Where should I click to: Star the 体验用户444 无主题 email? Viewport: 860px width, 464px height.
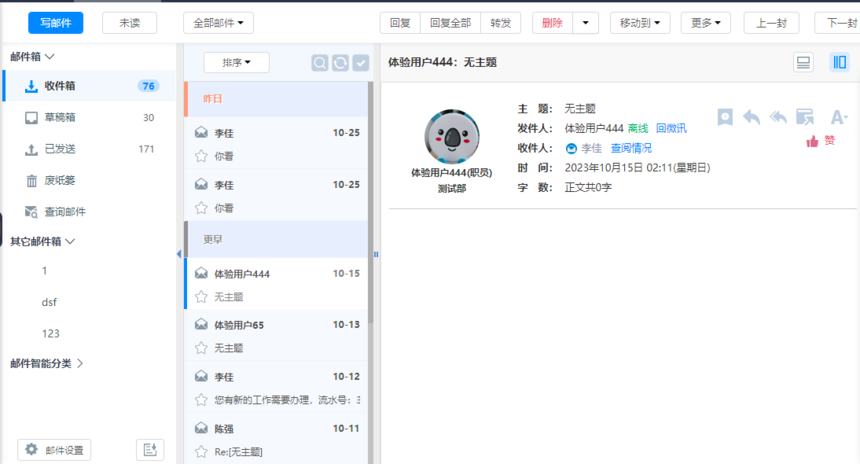(201, 297)
